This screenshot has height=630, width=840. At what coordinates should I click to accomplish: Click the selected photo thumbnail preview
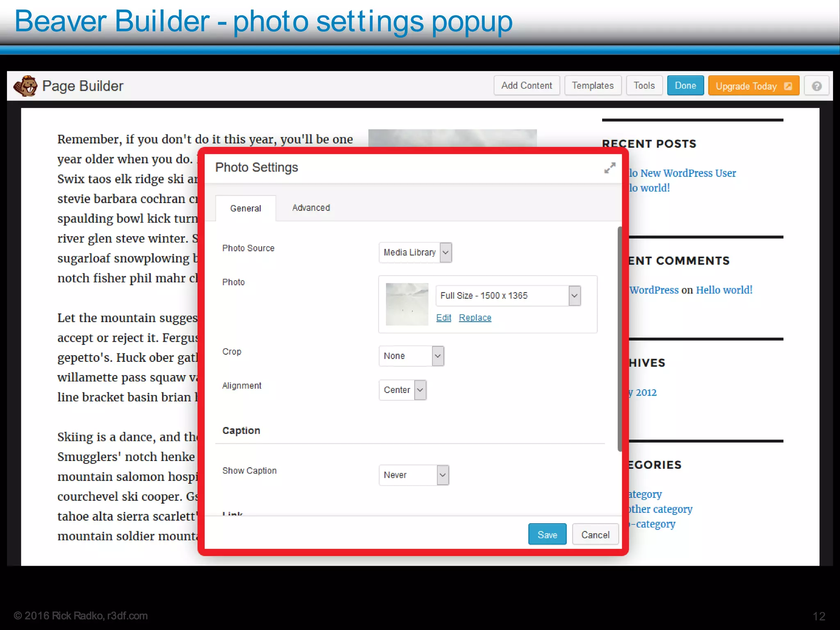point(407,304)
